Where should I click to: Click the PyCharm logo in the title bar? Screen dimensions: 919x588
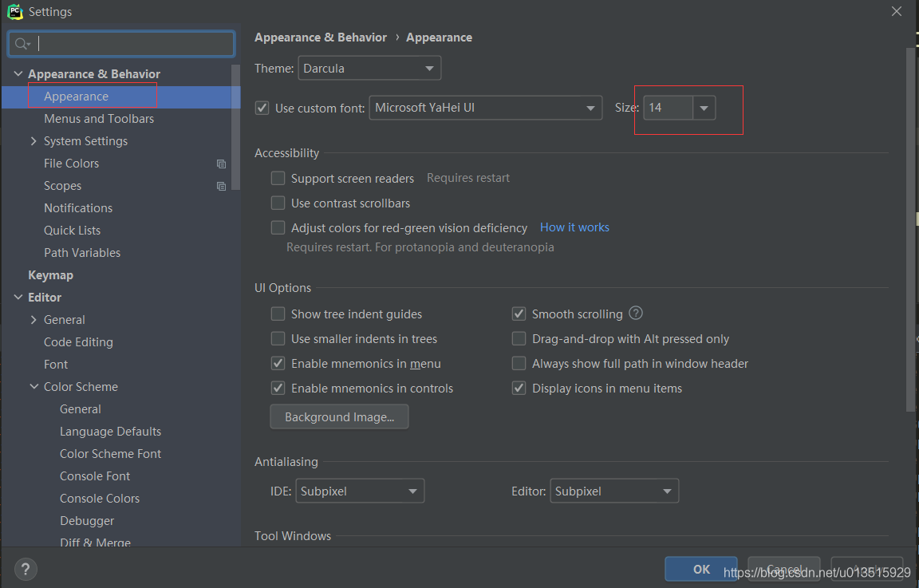(x=15, y=11)
